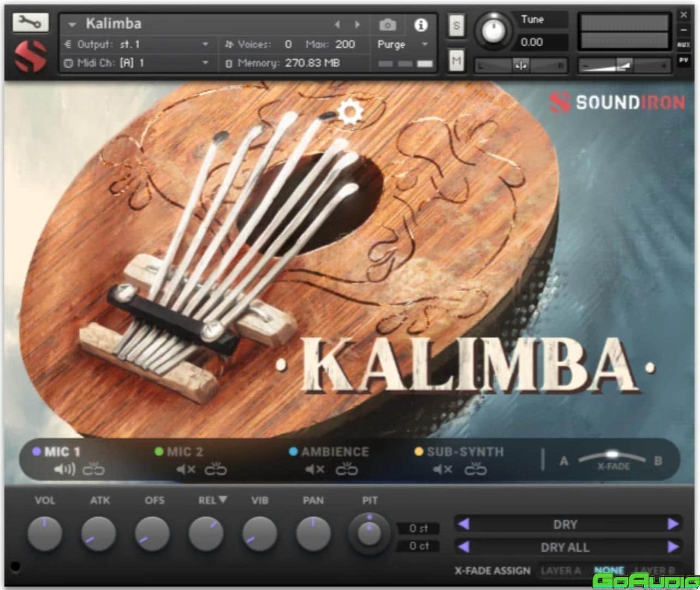This screenshot has height=590, width=700.
Task: Select the AMBIENCE layer tab
Action: [x=334, y=452]
